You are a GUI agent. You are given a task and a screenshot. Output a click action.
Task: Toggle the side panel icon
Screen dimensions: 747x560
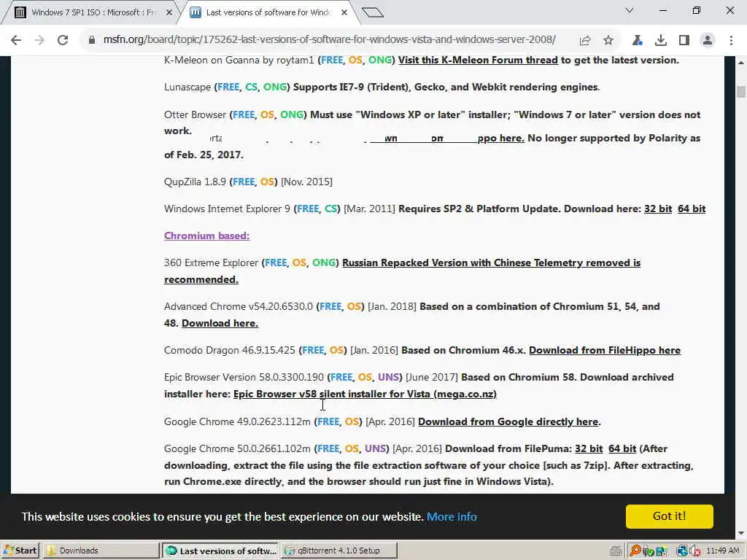tap(684, 40)
